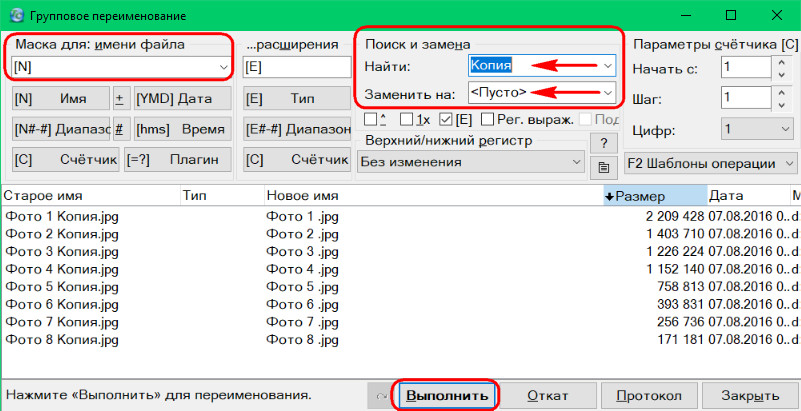
Task: Open the Протокол log button
Action: pyautogui.click(x=649, y=396)
